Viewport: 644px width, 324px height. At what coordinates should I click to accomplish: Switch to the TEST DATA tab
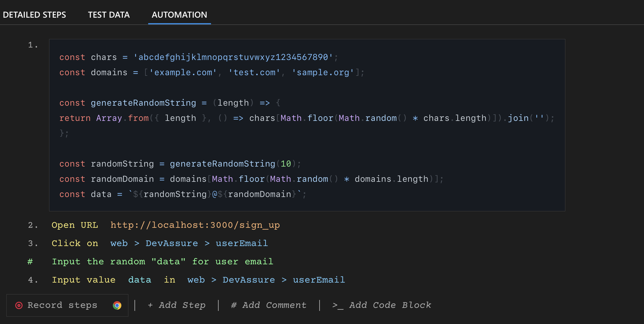(109, 15)
